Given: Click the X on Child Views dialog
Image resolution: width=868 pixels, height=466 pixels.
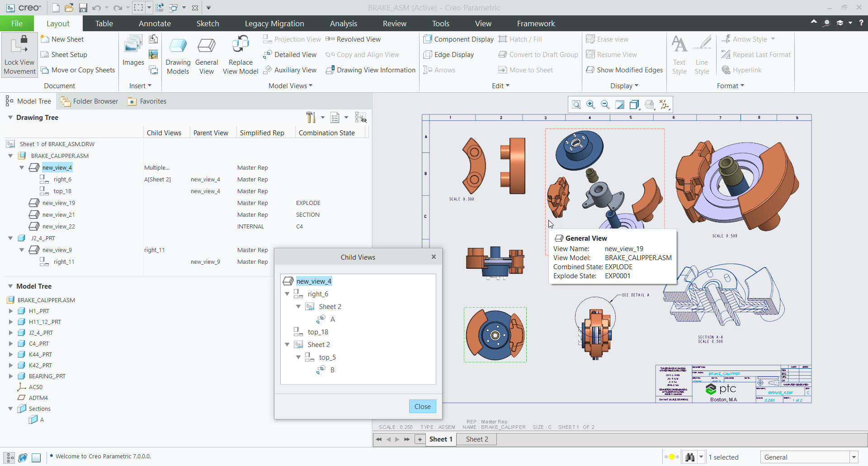Looking at the screenshot, I should [x=434, y=257].
